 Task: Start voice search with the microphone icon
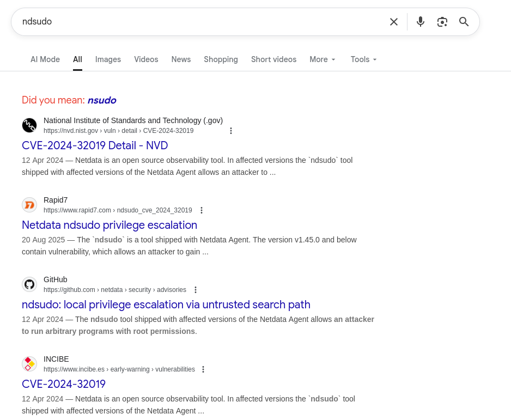pyautogui.click(x=421, y=22)
